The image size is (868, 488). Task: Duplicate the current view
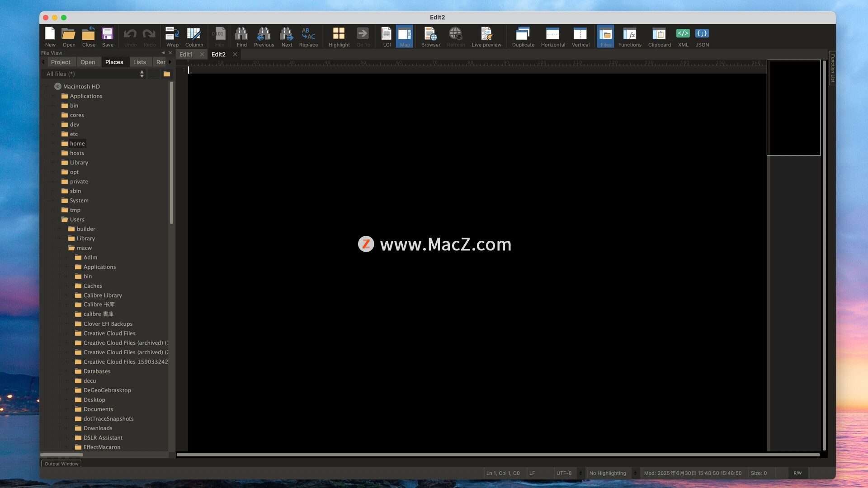click(x=523, y=37)
